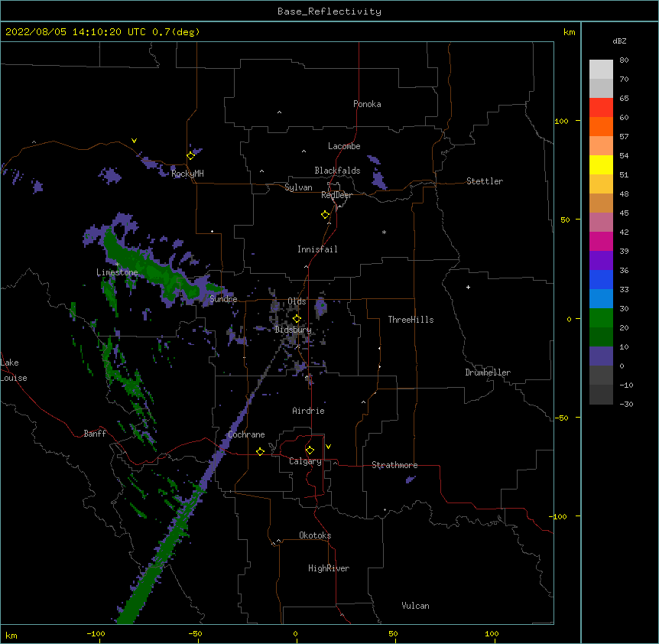This screenshot has height=644, width=659.
Task: Click the 33 dBZ blue legend swatch
Action: [x=601, y=298]
